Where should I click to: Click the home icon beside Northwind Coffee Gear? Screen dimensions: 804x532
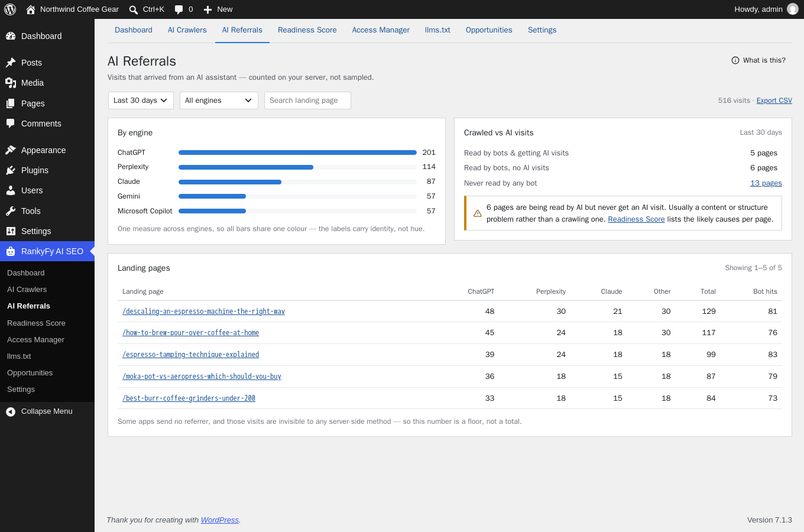pos(31,9)
